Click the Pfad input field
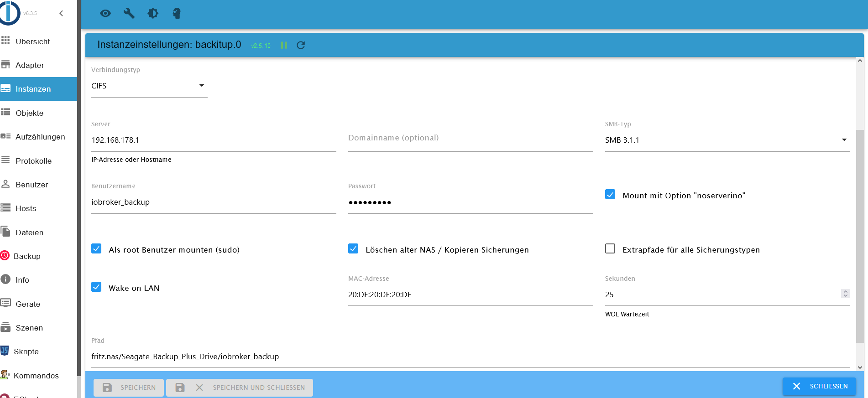The width and height of the screenshot is (868, 398). pos(471,357)
